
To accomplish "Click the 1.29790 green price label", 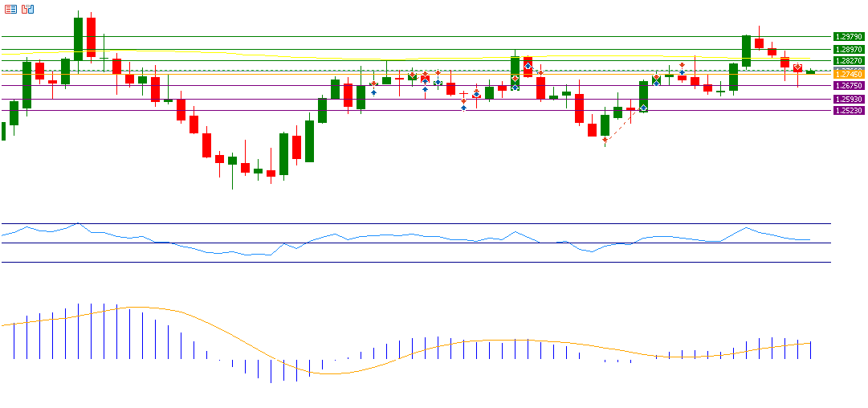I will [x=848, y=36].
